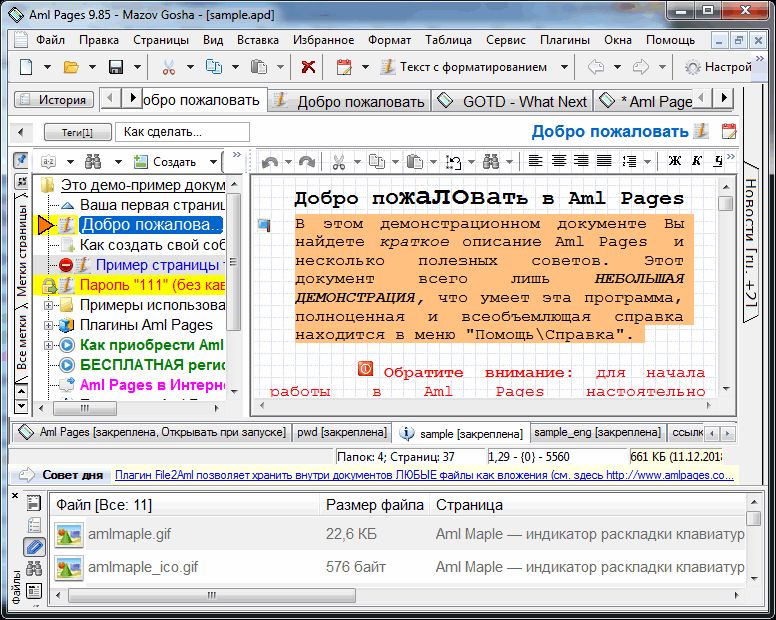Open dropdown arrow beside Создать button
The image size is (776, 620).
[213, 162]
